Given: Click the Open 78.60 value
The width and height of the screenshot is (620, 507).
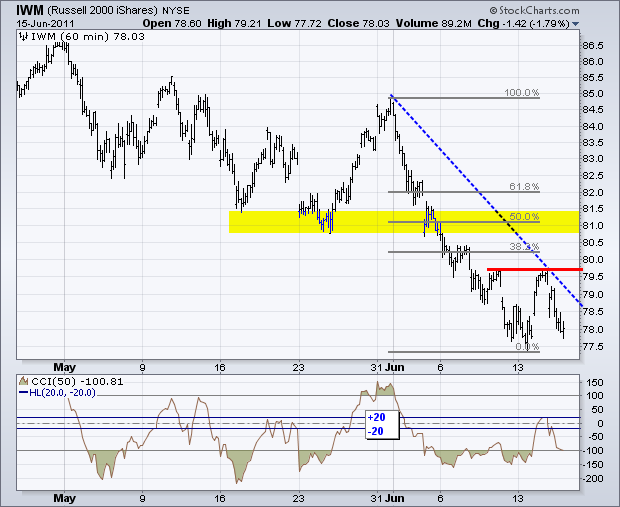Looking at the screenshot, I should [172, 23].
